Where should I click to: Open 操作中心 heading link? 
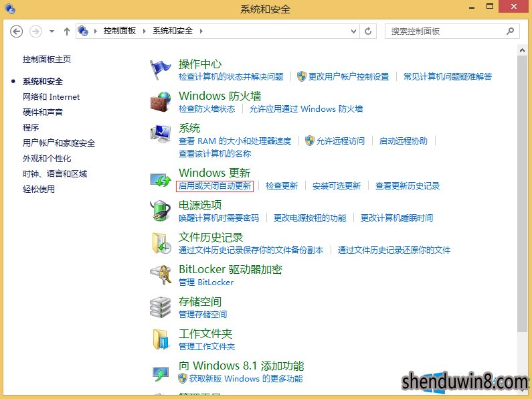tap(200, 64)
